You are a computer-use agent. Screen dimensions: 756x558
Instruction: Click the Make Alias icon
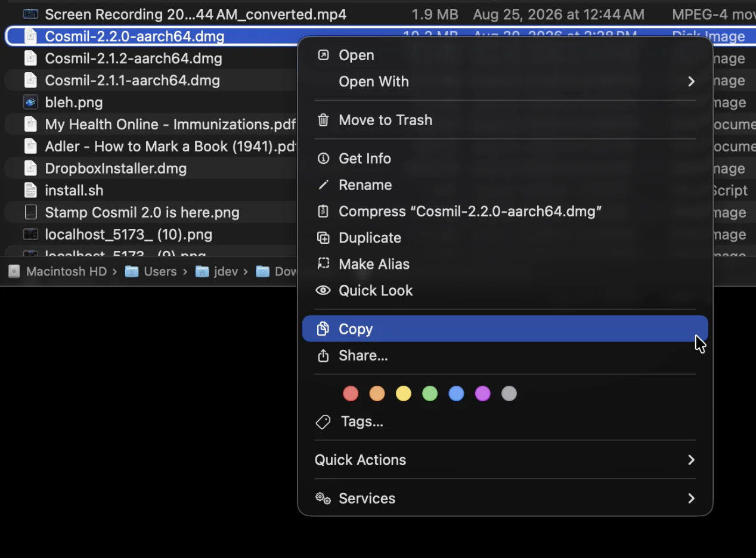coord(323,263)
